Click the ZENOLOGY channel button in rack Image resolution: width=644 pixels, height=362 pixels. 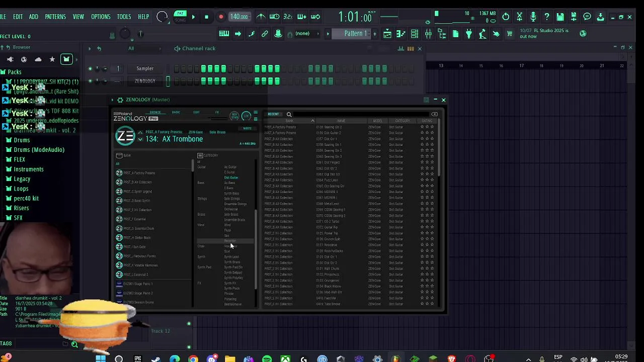tap(145, 81)
